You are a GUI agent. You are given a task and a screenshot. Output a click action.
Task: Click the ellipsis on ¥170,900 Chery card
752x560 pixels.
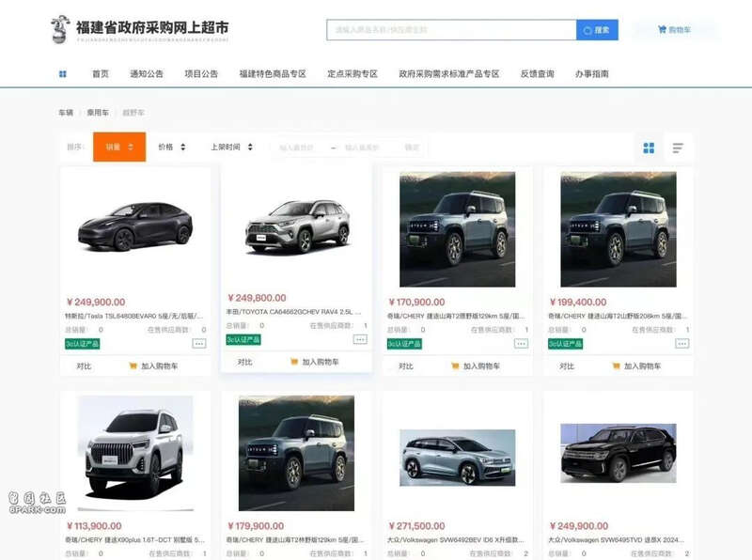pyautogui.click(x=521, y=344)
